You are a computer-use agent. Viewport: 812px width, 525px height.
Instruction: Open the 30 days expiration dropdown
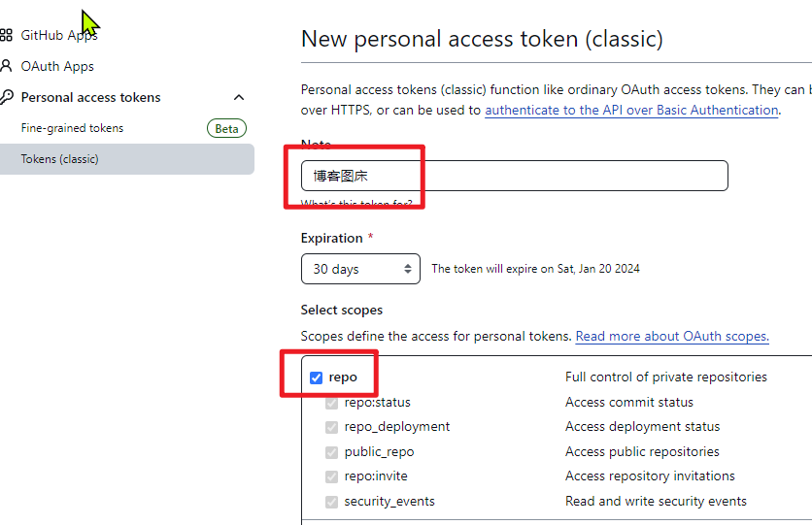360,269
